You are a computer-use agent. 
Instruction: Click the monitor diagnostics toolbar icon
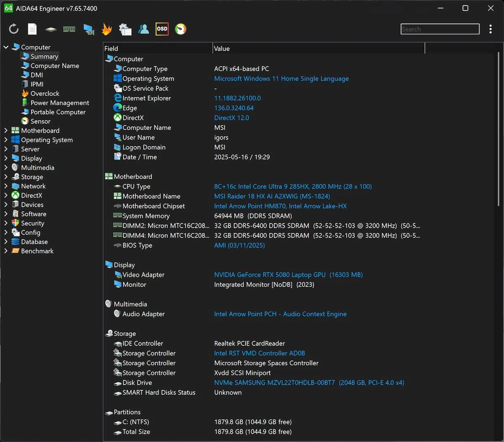coord(89,29)
